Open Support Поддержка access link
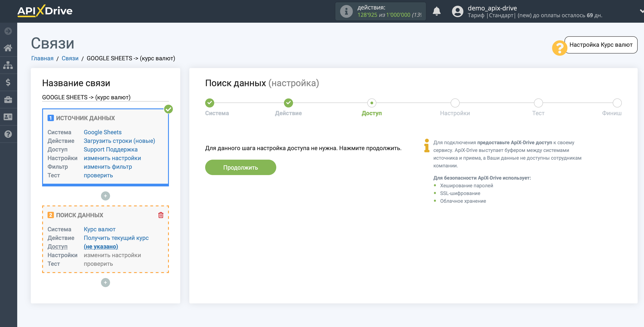644x327 pixels. 111,149
